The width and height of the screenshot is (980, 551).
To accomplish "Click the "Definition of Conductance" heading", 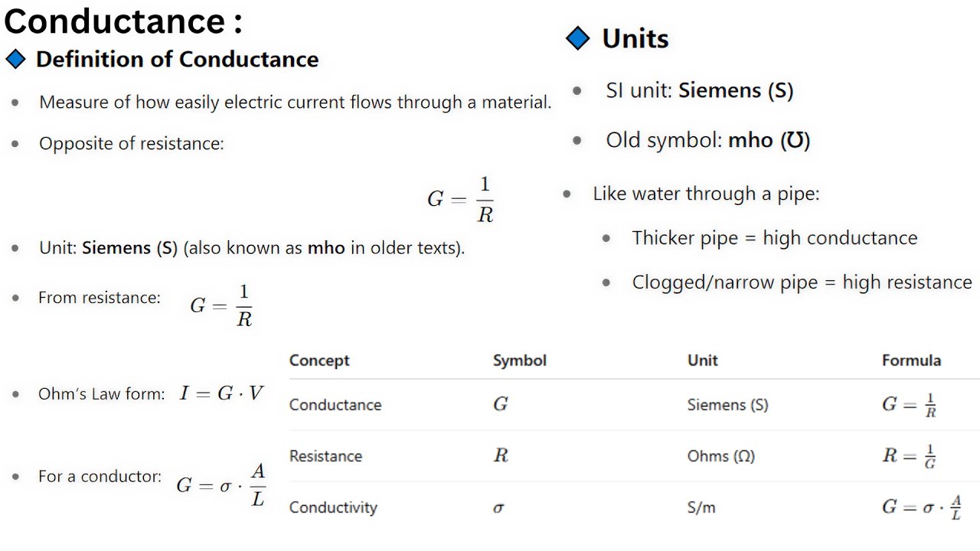I will 177,59.
